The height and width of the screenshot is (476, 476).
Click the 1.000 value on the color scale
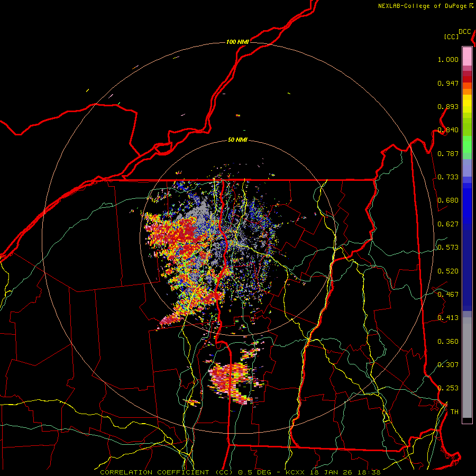point(448,59)
